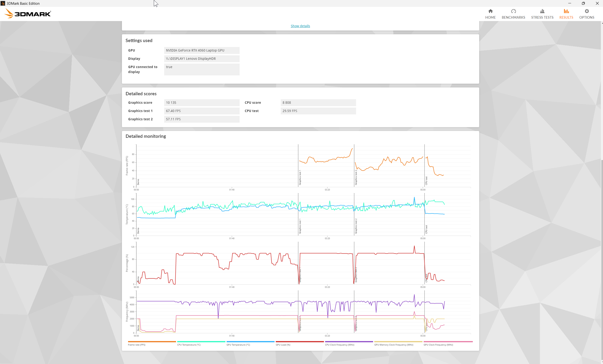
Task: Toggle GPU Load (%) legend series
Action: pos(283,345)
